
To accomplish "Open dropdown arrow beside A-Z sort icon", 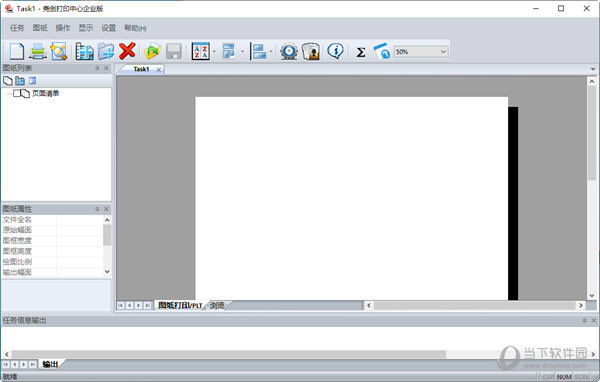I will (x=214, y=51).
